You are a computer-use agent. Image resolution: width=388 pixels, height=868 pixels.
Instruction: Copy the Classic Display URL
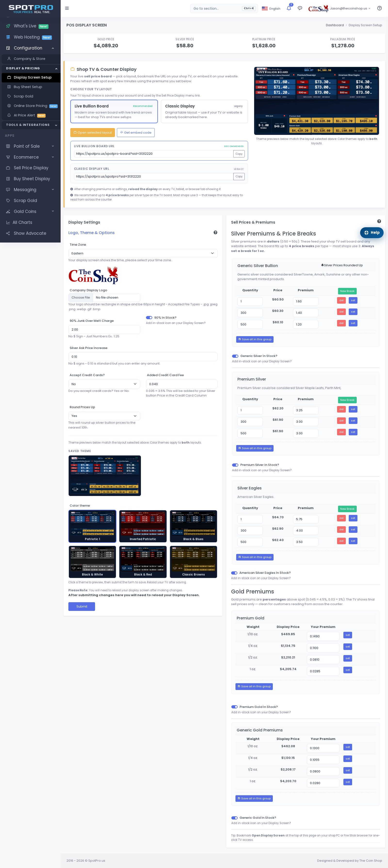coord(239,177)
